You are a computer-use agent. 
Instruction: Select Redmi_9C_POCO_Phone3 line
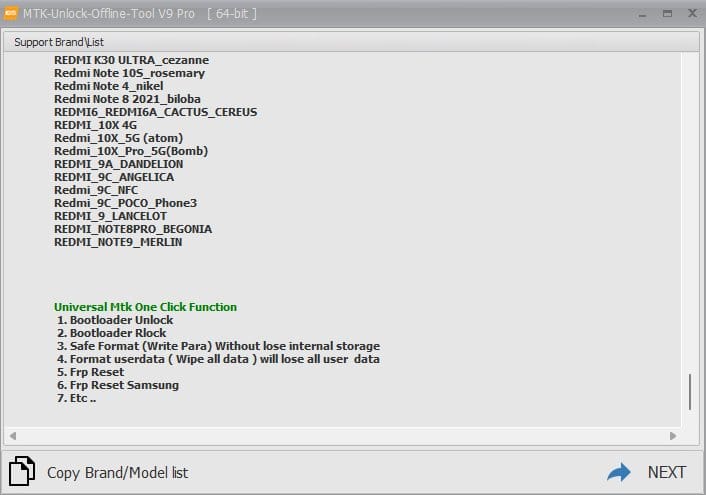(x=125, y=204)
